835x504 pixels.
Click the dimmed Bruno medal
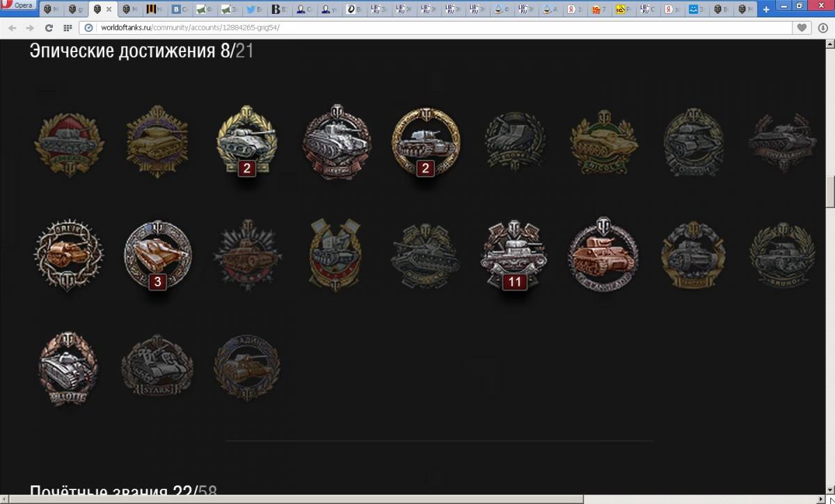[783, 254]
